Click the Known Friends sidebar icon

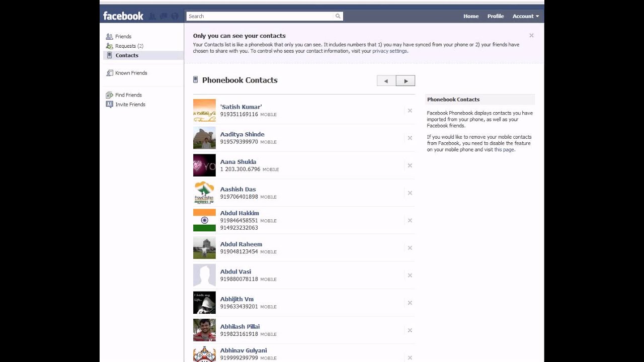[x=110, y=73]
